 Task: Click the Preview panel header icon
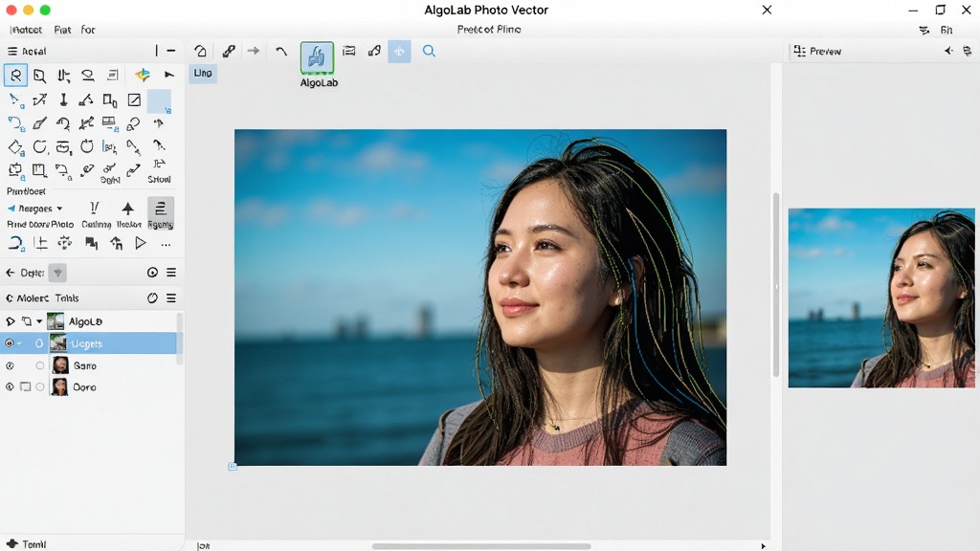(799, 52)
